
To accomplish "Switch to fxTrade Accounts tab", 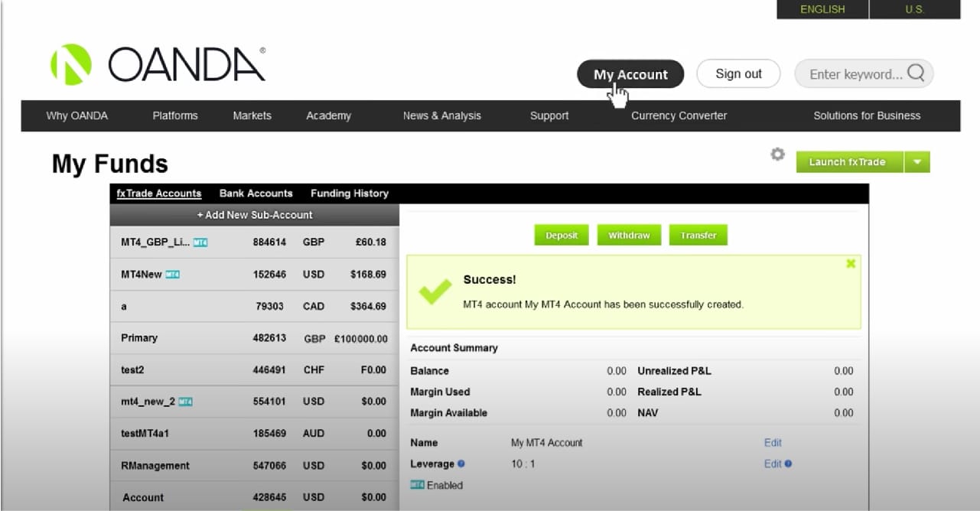I will point(159,194).
